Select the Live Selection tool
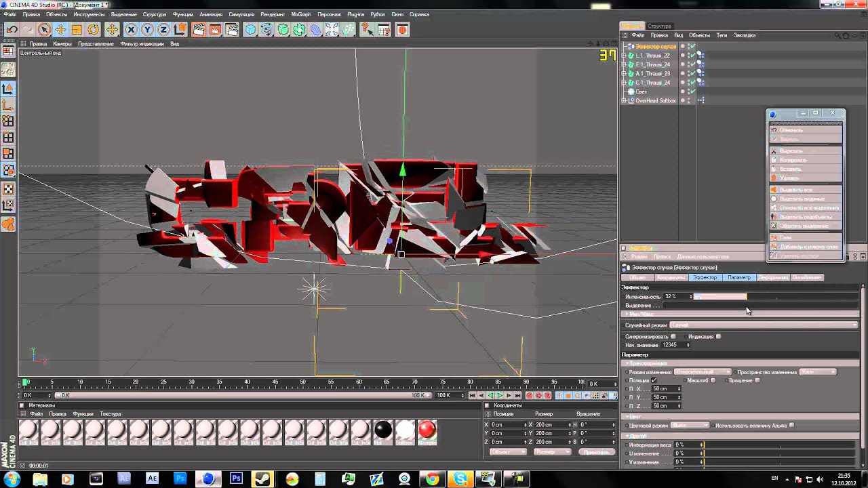 point(44,30)
